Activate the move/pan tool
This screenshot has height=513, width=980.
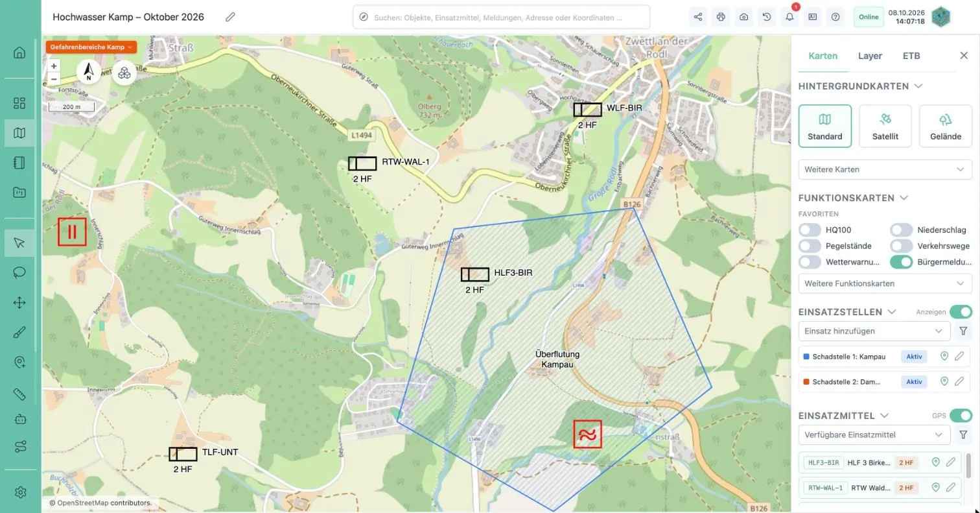click(19, 302)
